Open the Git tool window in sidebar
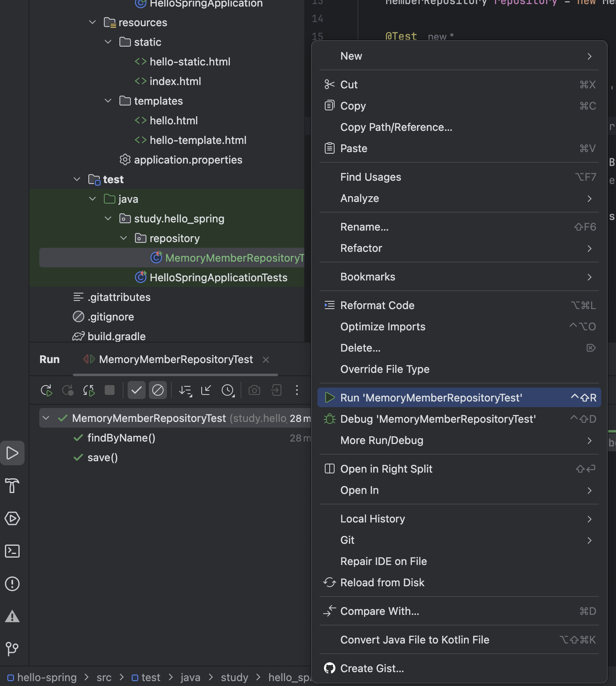Screen dimensions: 616x686 [12, 648]
